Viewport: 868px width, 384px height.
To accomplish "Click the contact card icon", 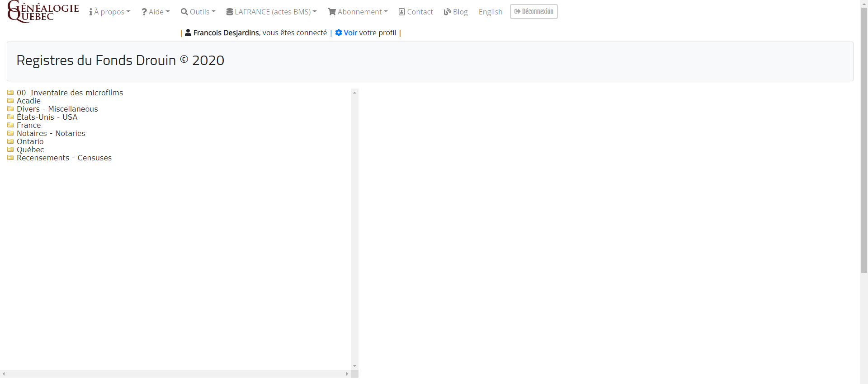I will (401, 12).
